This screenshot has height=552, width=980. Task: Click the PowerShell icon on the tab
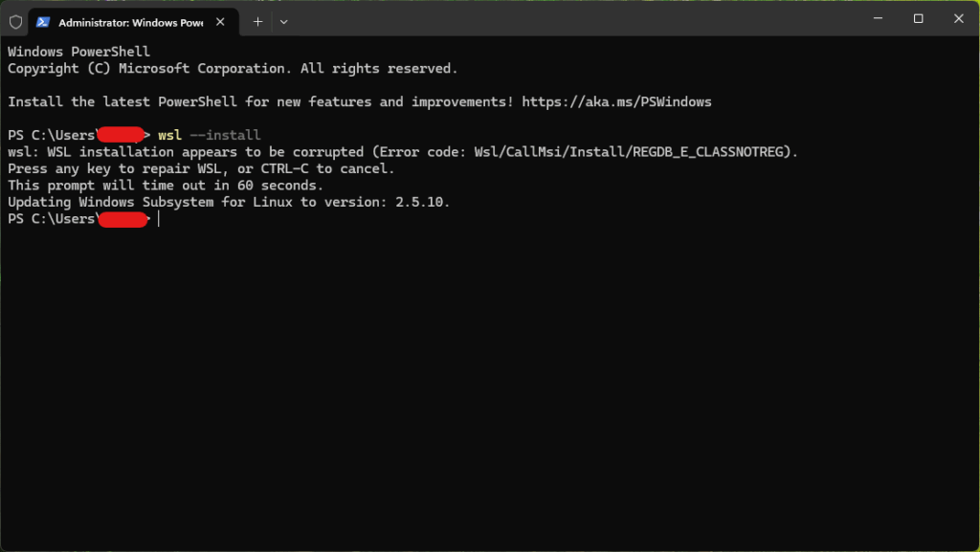pyautogui.click(x=42, y=22)
